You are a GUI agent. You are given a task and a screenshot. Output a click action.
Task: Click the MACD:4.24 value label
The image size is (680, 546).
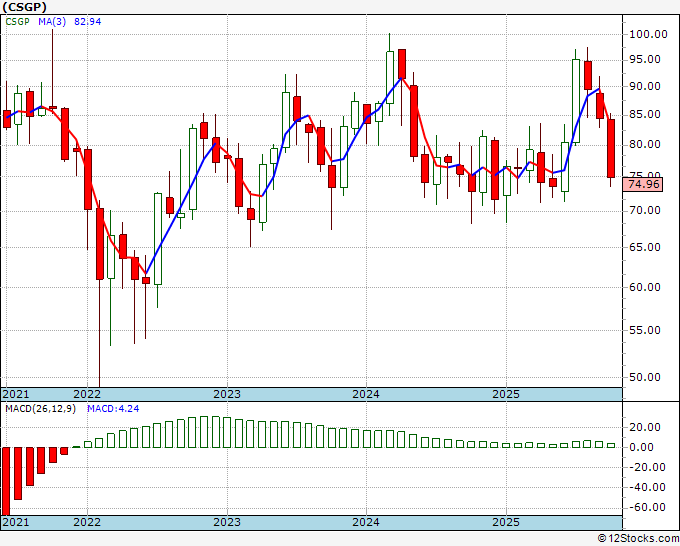(x=113, y=409)
